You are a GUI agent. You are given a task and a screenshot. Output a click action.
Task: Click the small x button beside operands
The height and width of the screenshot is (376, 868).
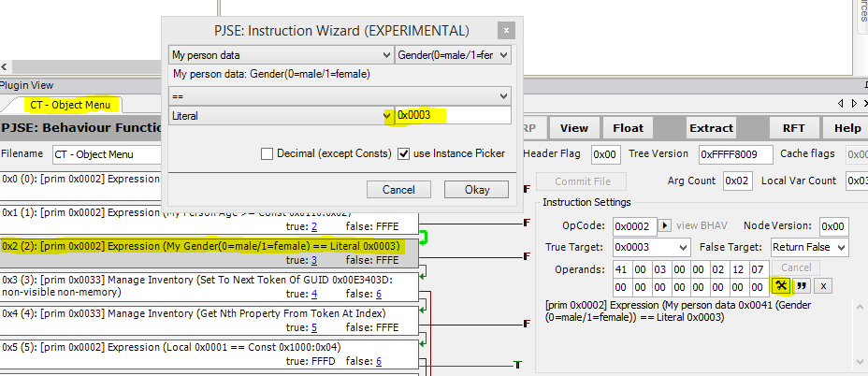click(x=824, y=286)
